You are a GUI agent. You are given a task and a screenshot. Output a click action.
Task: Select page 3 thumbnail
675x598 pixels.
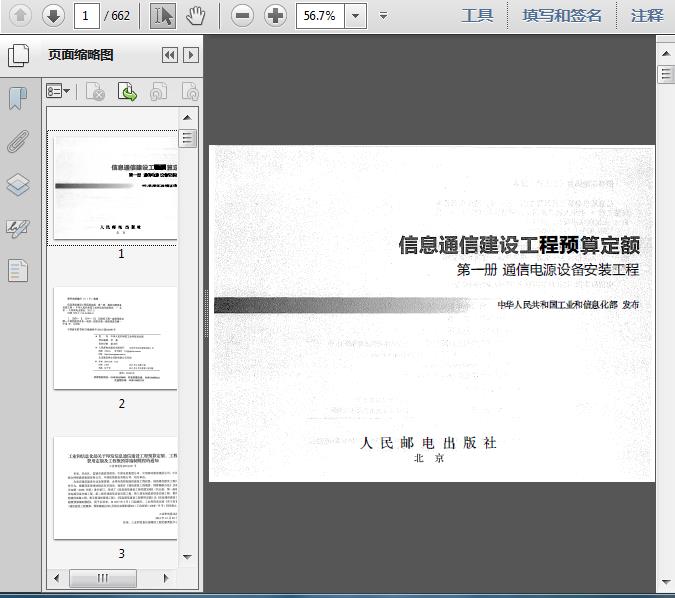tap(115, 488)
